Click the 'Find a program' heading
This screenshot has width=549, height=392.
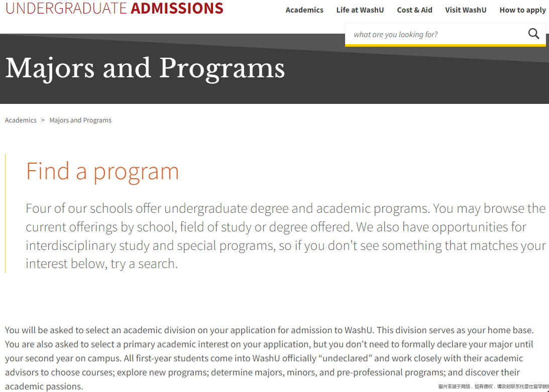[x=102, y=171]
